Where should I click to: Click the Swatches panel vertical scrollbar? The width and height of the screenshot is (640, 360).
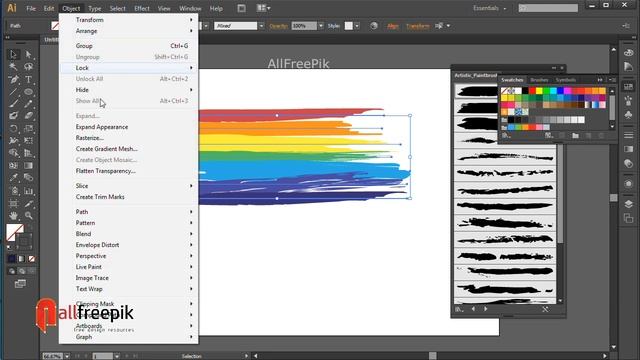point(612,107)
